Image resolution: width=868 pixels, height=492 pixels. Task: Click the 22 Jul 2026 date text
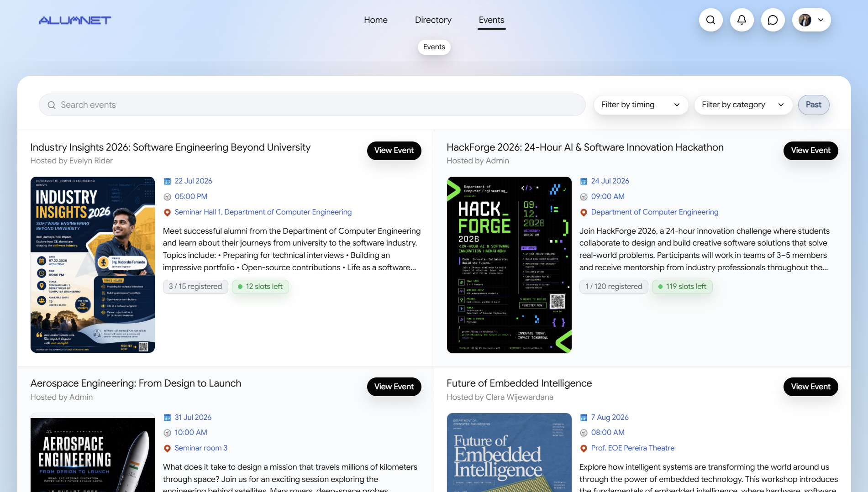[x=194, y=181]
